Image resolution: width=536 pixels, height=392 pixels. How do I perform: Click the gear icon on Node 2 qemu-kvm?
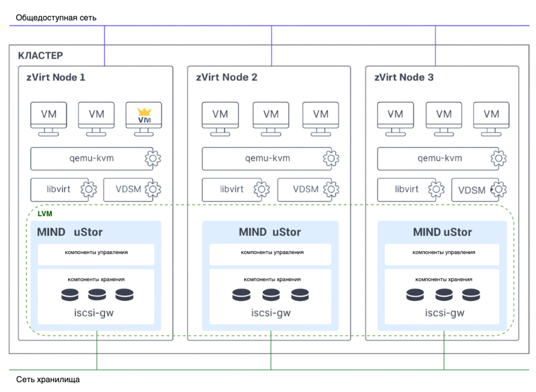tap(331, 158)
